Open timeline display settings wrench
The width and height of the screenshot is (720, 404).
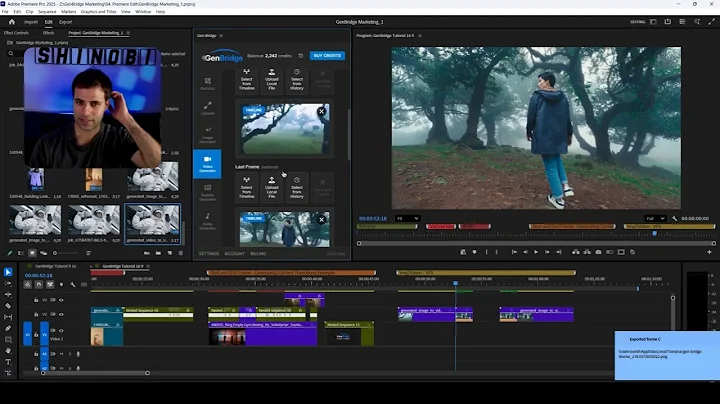73,285
